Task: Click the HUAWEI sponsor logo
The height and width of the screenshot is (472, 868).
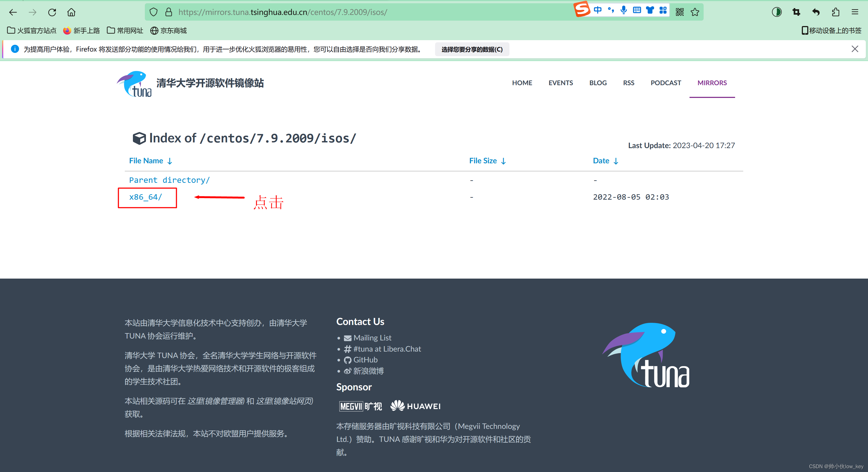Action: click(416, 406)
